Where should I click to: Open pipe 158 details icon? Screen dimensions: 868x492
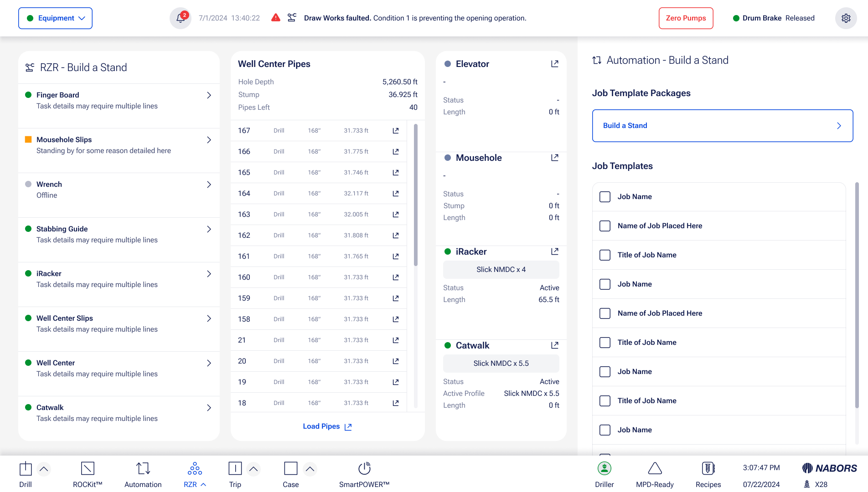click(396, 319)
